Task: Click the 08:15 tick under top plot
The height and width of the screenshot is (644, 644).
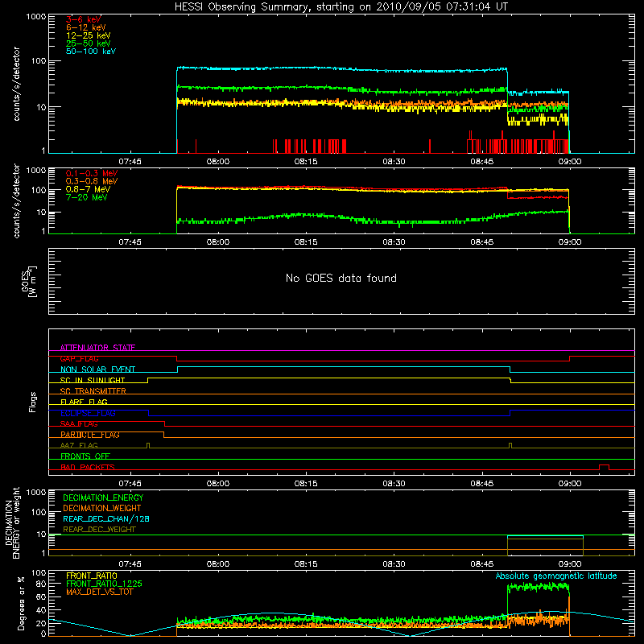Action: pyautogui.click(x=306, y=162)
